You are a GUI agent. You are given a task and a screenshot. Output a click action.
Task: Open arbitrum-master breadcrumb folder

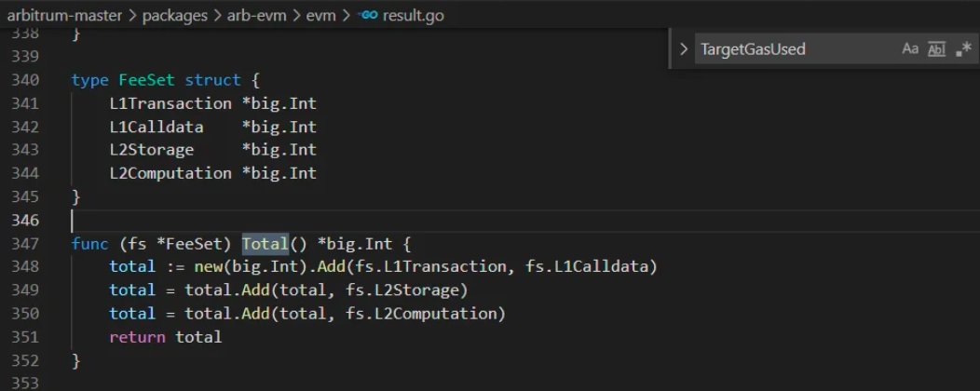pyautogui.click(x=64, y=15)
